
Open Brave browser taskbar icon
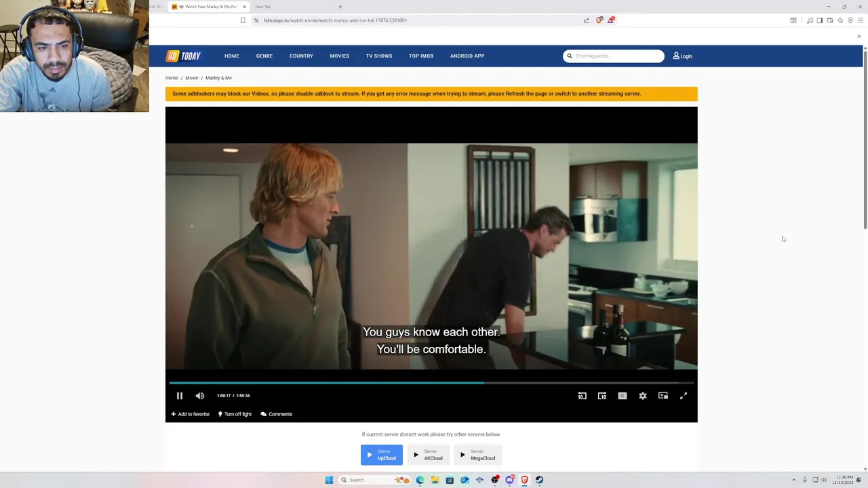click(524, 480)
